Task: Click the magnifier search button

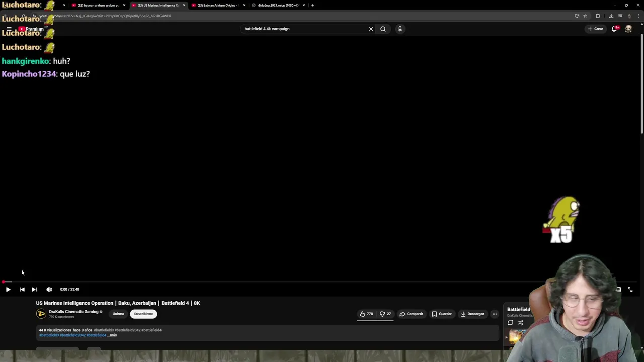Action: pyautogui.click(x=383, y=29)
